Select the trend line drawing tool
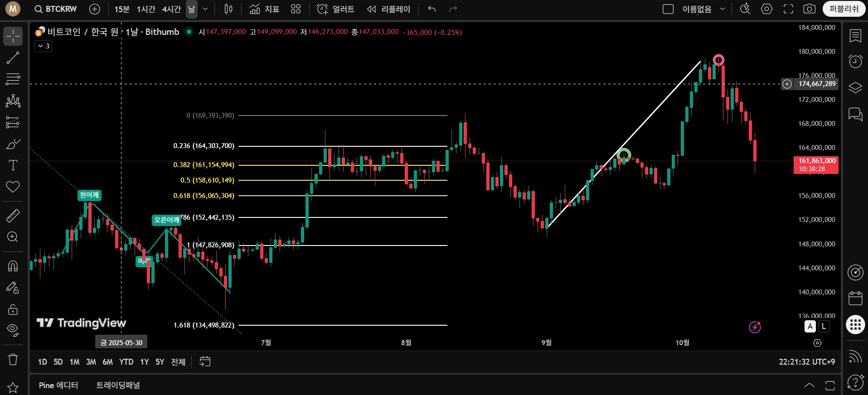Image resolution: width=868 pixels, height=395 pixels. (13, 58)
